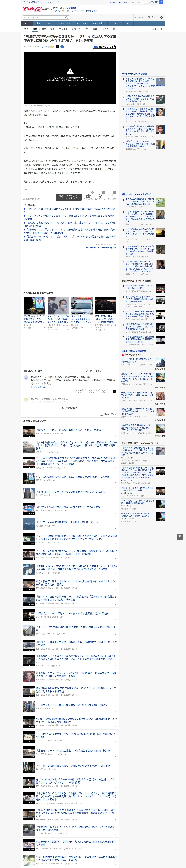Select the IT category tab

tap(86, 29)
